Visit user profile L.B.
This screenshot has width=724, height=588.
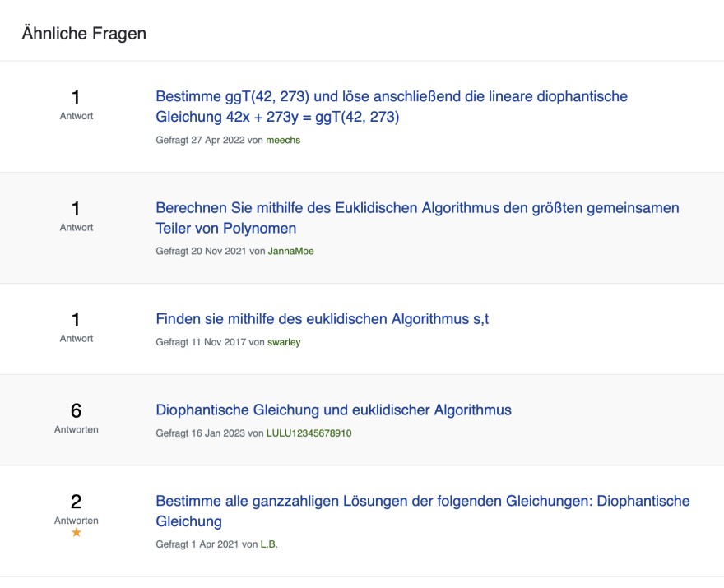tap(269, 544)
